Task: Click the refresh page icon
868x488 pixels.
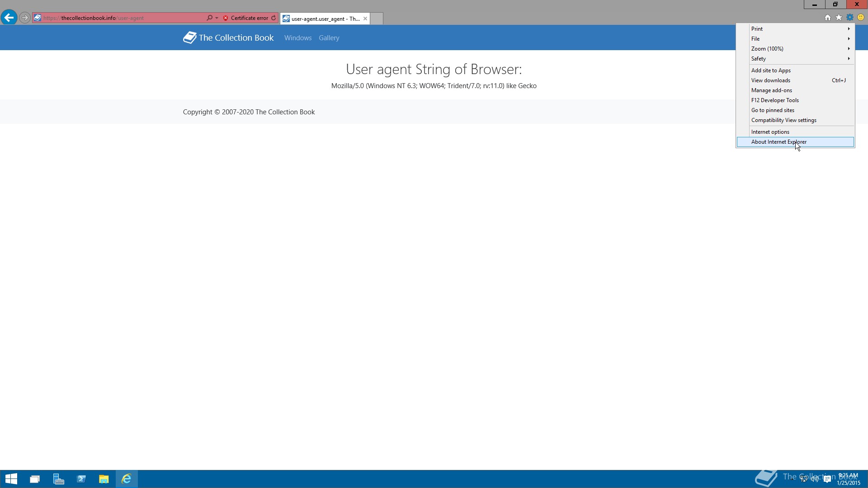Action: 274,18
